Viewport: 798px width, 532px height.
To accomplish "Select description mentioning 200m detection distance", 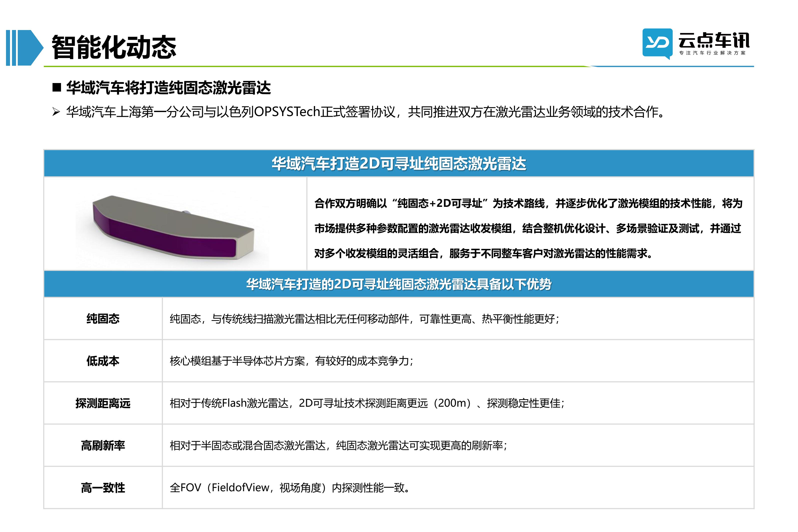I will (x=367, y=403).
